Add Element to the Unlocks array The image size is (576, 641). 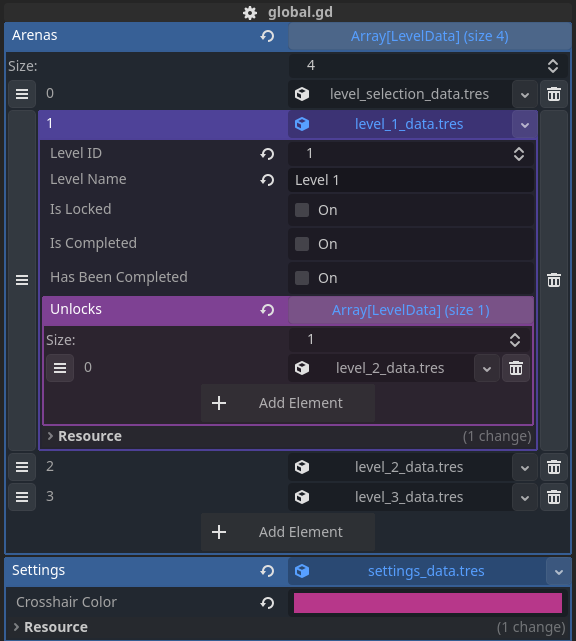(x=288, y=403)
